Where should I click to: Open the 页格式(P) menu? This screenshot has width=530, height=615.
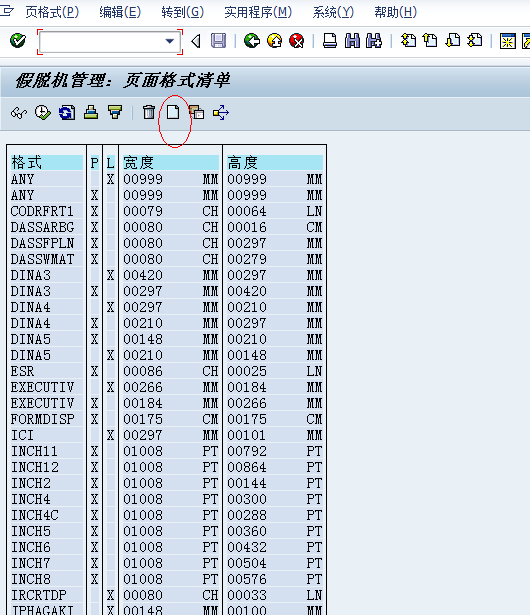coord(52,13)
